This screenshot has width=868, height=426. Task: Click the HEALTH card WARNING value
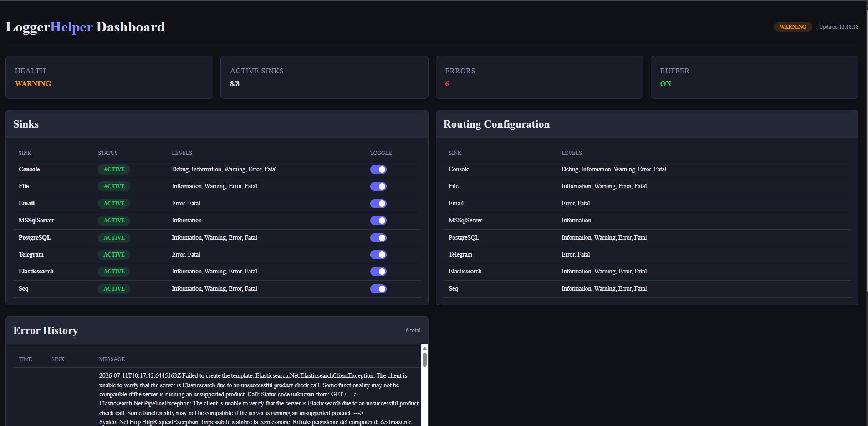[x=33, y=84]
